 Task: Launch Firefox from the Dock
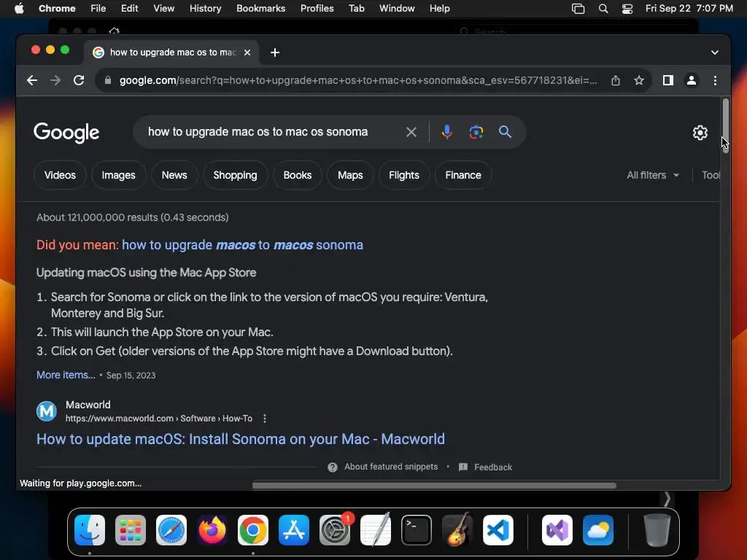point(212,530)
